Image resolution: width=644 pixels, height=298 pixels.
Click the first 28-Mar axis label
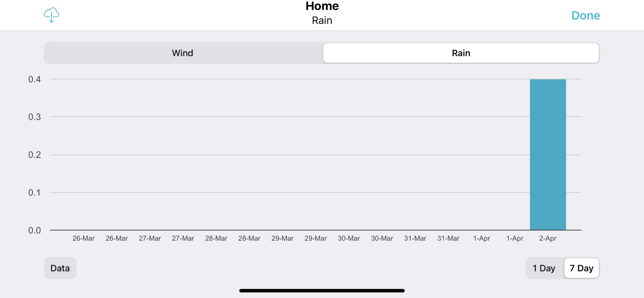click(x=216, y=239)
